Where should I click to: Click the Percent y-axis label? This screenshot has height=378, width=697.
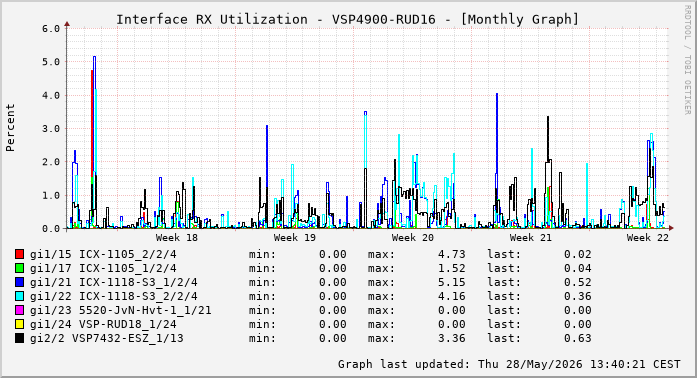coord(10,128)
